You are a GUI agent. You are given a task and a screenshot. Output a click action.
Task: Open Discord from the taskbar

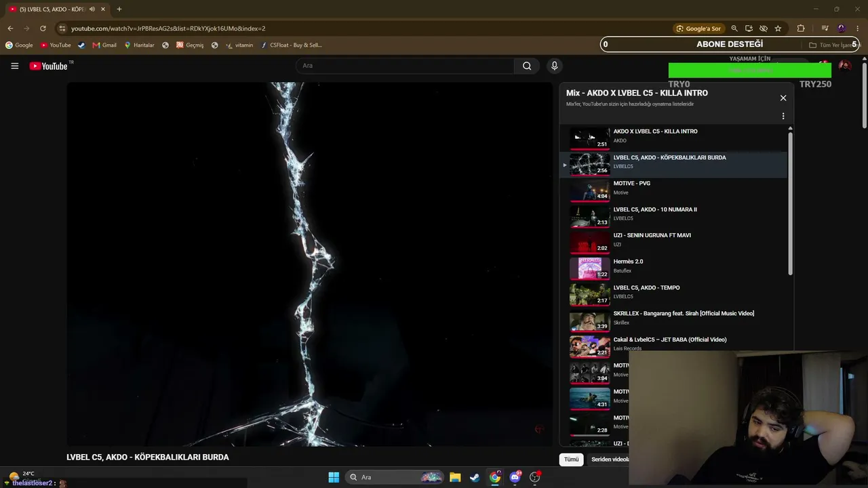click(515, 477)
